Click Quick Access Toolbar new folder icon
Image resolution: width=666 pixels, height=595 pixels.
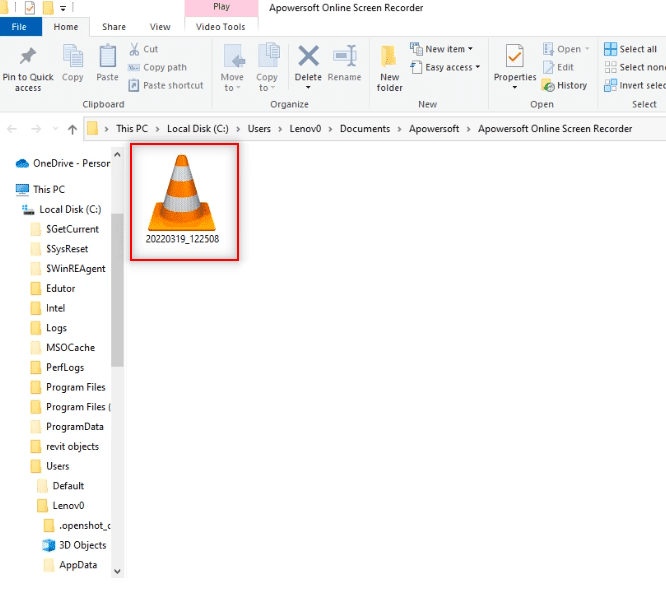(x=48, y=7)
